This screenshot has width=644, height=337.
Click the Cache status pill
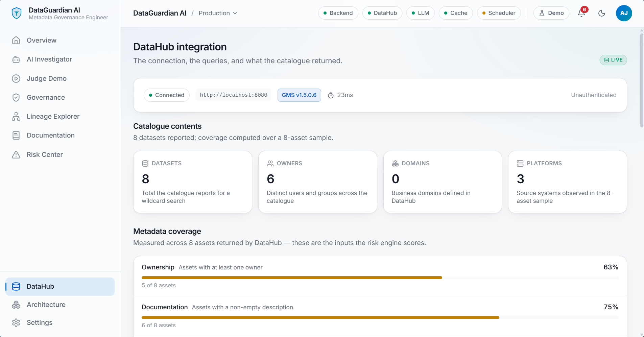coord(455,13)
